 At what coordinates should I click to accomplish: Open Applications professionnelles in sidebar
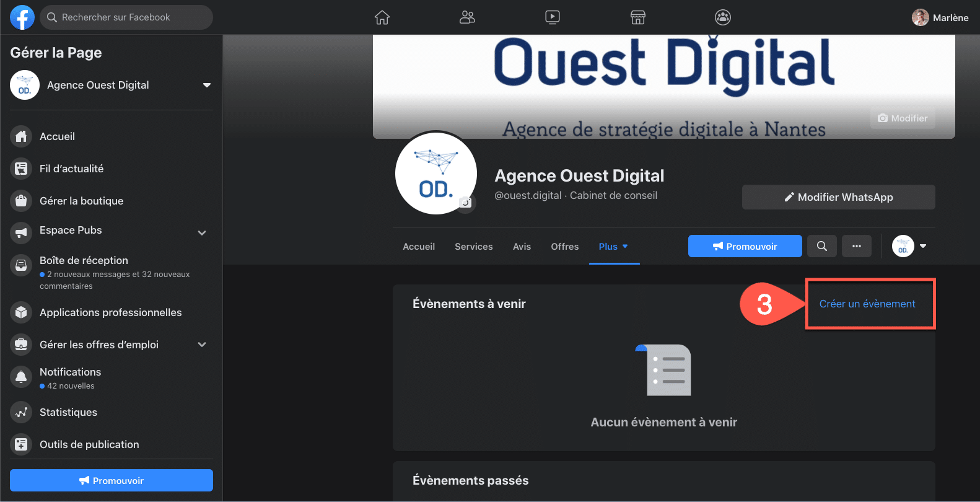112,312
